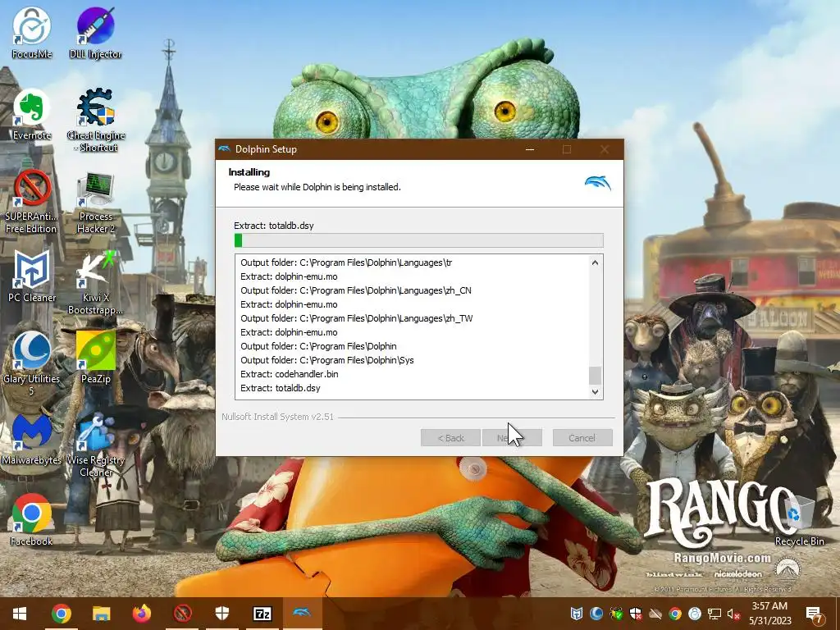Click the grayed-out Next button in setup
This screenshot has height=630, width=840.
click(512, 438)
